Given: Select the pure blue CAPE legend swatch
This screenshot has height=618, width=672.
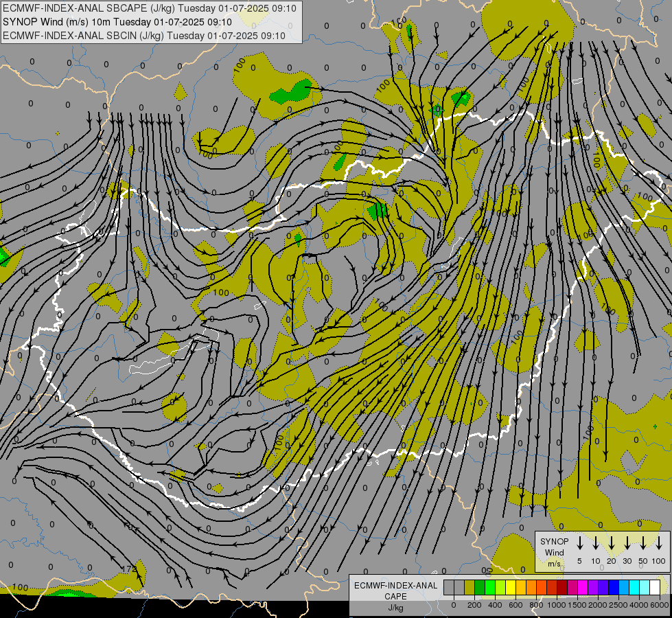Looking at the screenshot, I should click(614, 588).
